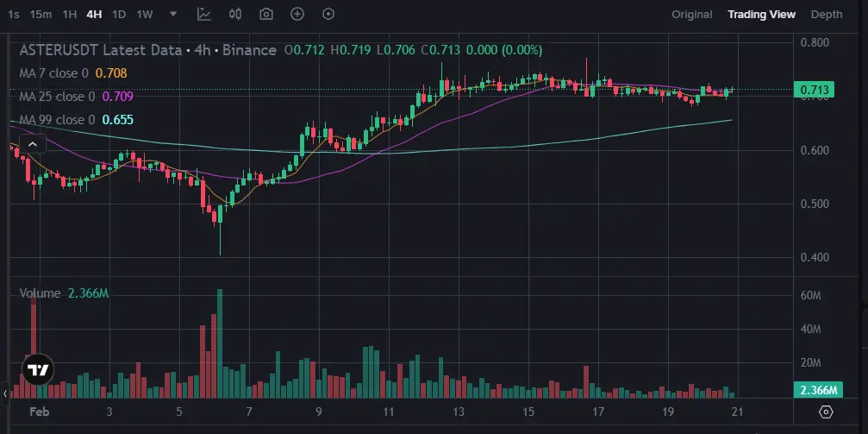Open chart settings hexagon icon in toolbar
868x434 pixels.
click(328, 15)
